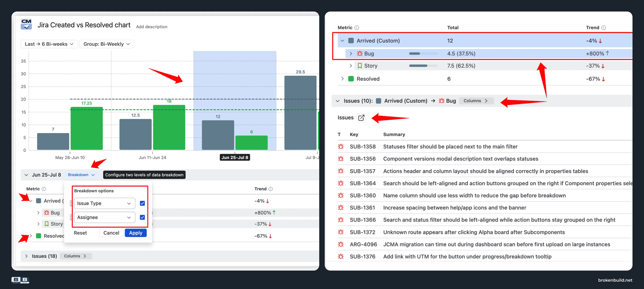Click Reset in Breakdown options
This screenshot has height=289, width=644.
click(x=80, y=233)
